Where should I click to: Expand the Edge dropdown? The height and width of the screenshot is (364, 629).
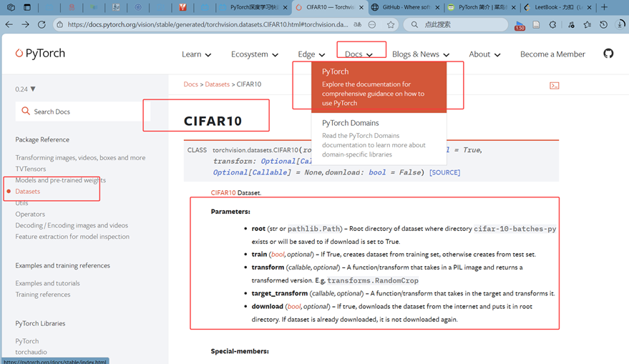tap(311, 54)
